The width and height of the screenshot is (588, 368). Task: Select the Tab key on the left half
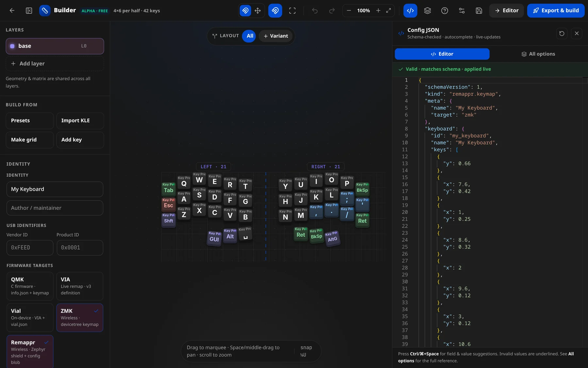tap(169, 189)
